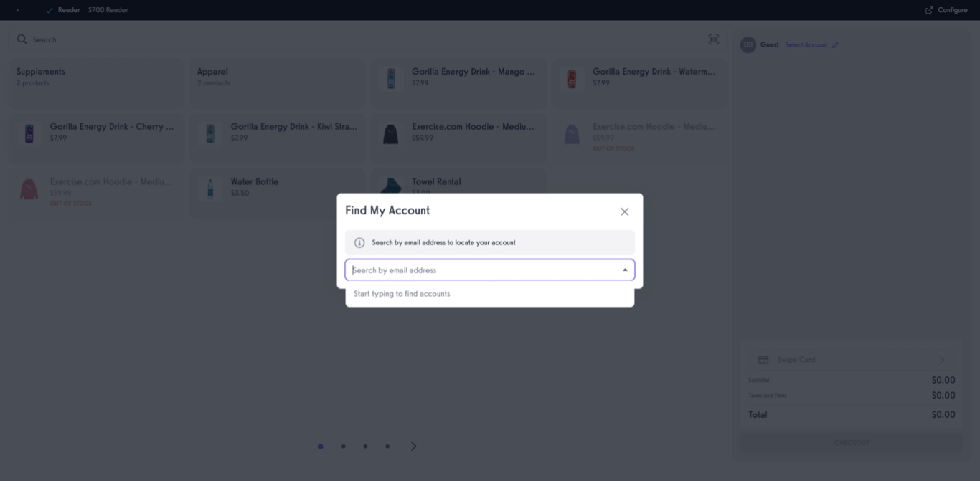Click the back arrow in the top bar
This screenshot has width=980, height=481.
pos(18,10)
